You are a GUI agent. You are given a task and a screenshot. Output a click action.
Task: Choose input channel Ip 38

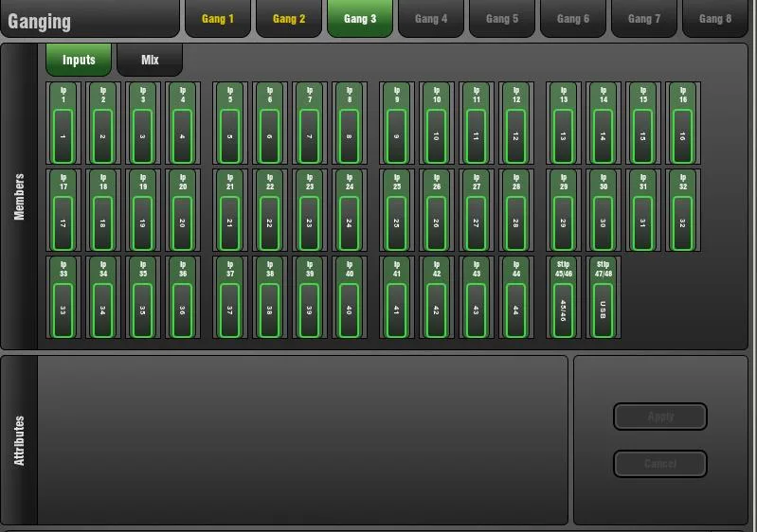click(269, 297)
